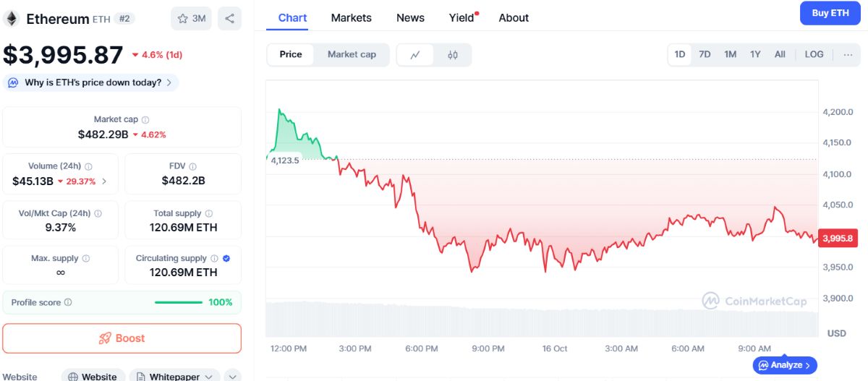Click the globe icon on Website button
This screenshot has height=381, width=868.
point(72,377)
